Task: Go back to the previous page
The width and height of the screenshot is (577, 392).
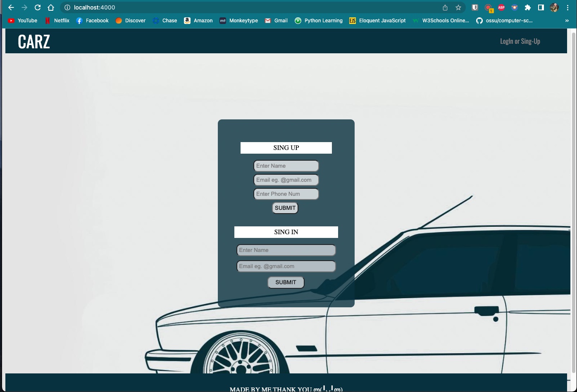Action: click(11, 7)
